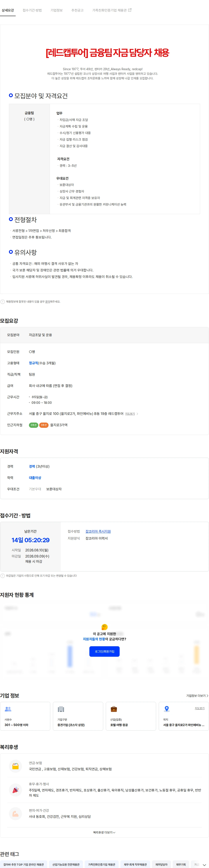Click the briefcase icon in 산업(업종) card

coord(114,709)
